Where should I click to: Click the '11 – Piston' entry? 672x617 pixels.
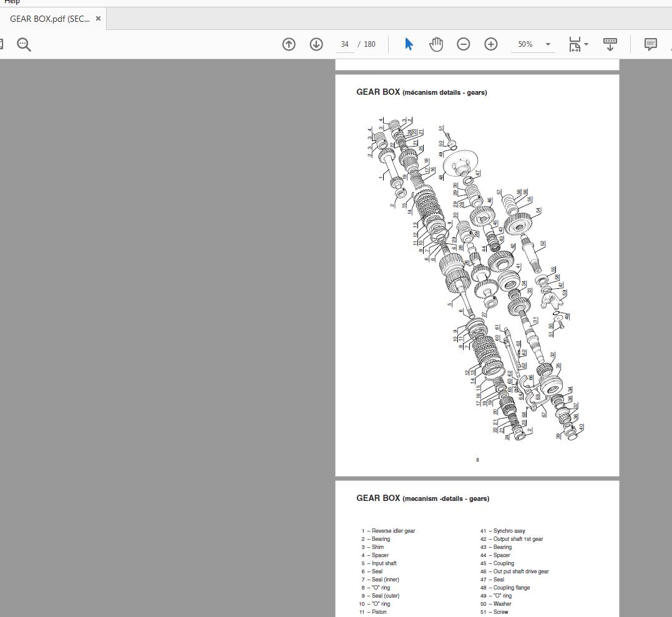[x=373, y=612]
